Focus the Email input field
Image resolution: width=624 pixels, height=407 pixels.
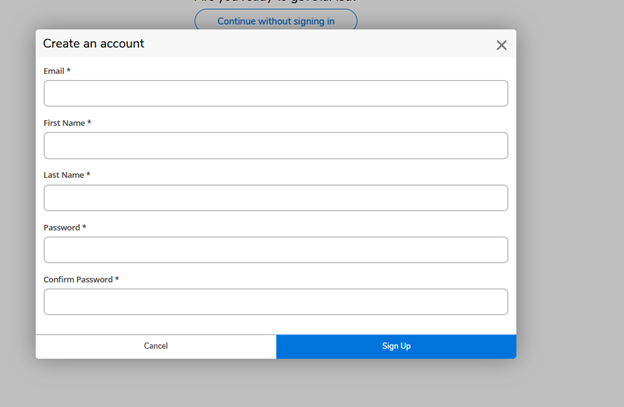(275, 93)
